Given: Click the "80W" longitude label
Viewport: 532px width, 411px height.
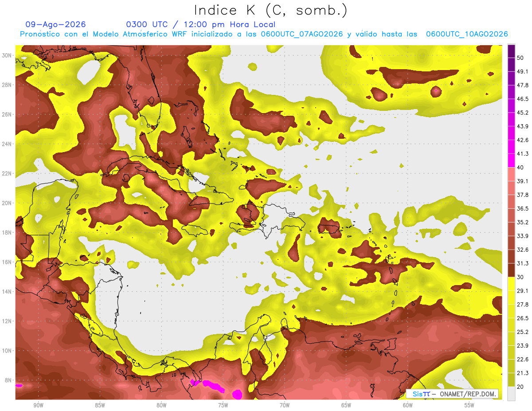Looking at the screenshot, I should click(161, 405).
